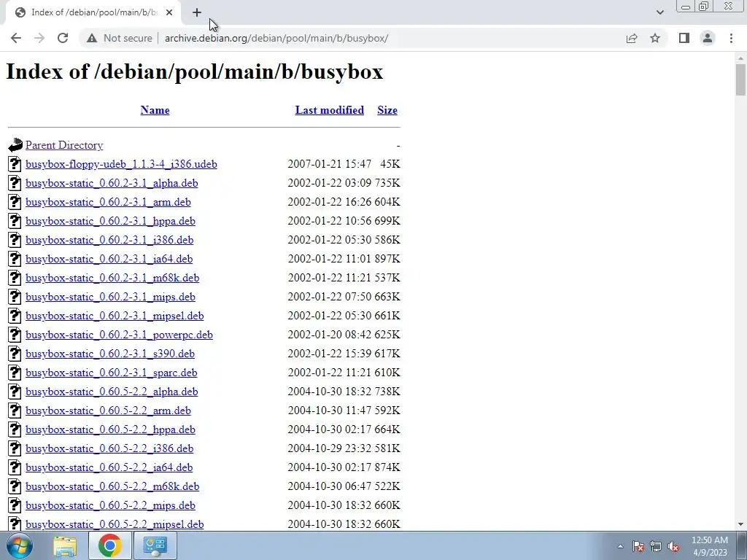Click the browser forward arrow
The width and height of the screenshot is (747, 560).
pyautogui.click(x=39, y=38)
